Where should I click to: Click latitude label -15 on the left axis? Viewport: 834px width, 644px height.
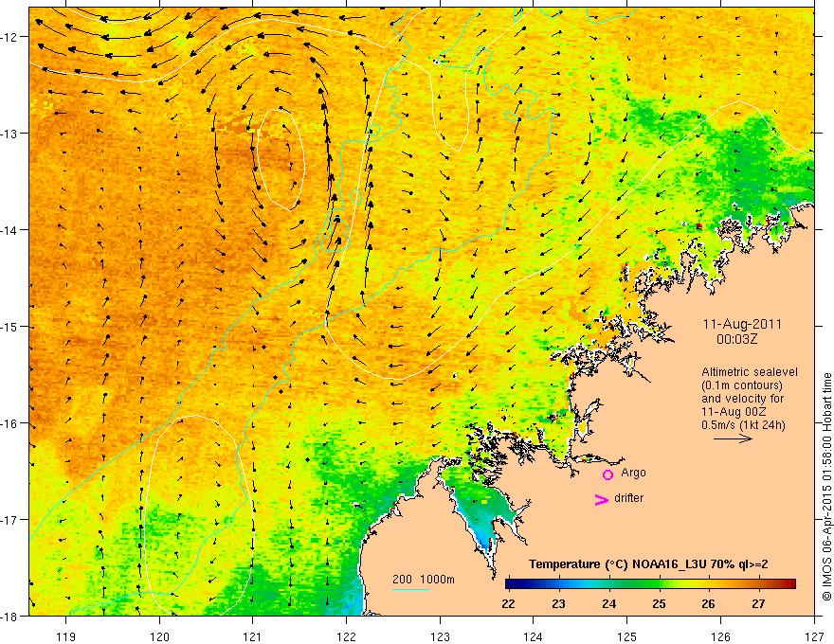(10, 326)
